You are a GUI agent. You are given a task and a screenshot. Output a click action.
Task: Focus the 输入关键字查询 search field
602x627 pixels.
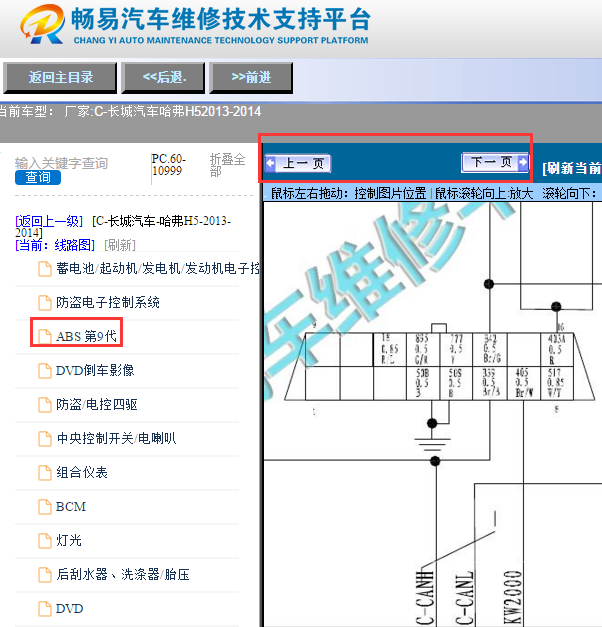[x=62, y=163]
